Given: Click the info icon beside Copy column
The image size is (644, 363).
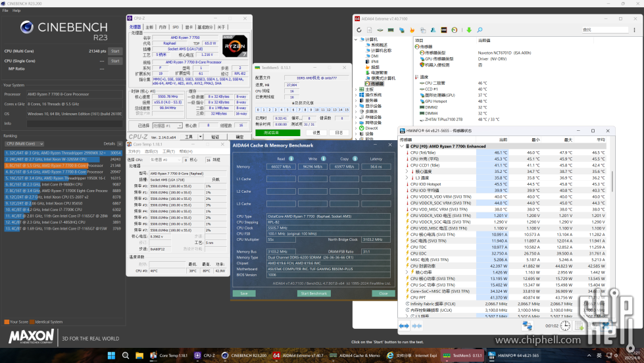Looking at the screenshot, I should pos(355,158).
